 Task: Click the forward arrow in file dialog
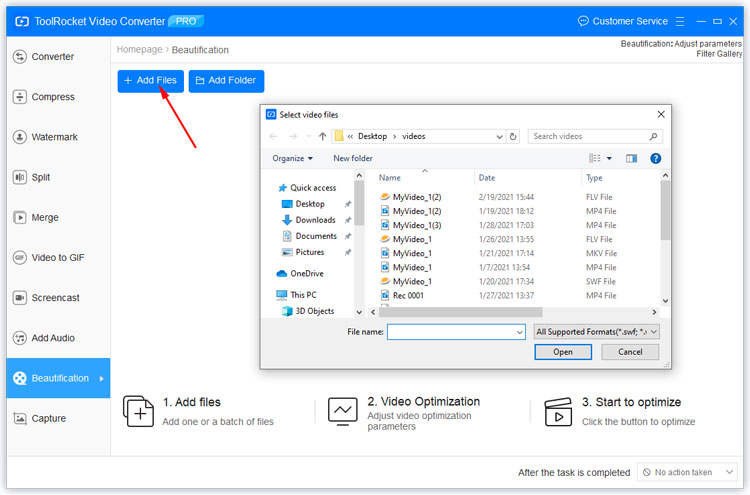point(293,136)
